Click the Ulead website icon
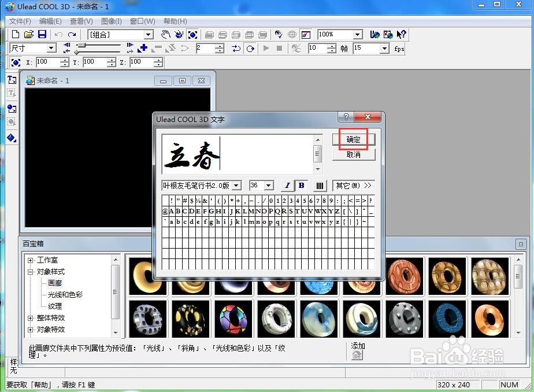 (x=374, y=34)
